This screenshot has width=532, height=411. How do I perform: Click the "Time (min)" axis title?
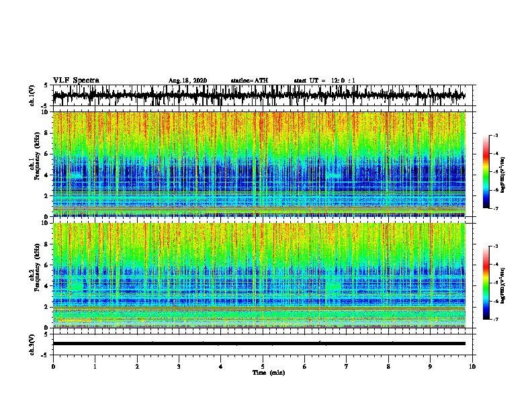tap(269, 373)
